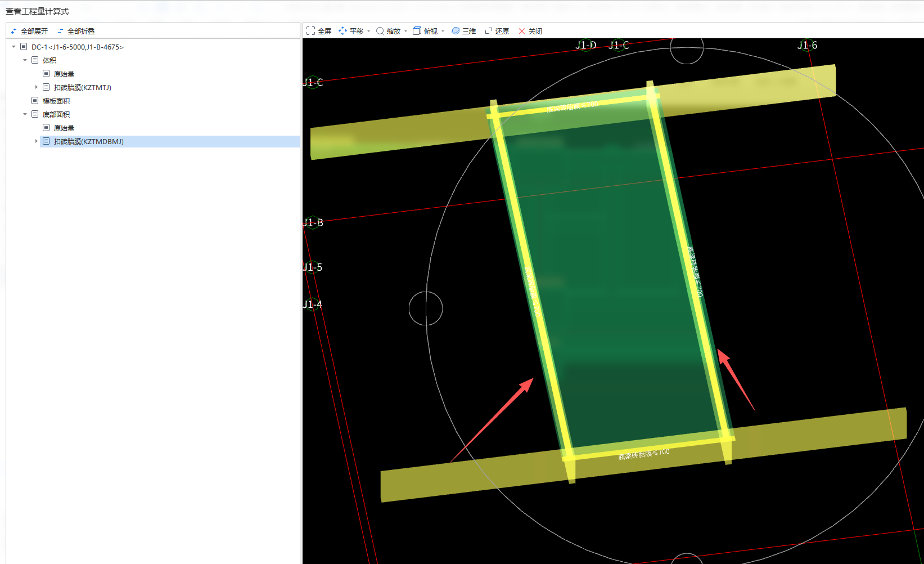The image size is (924, 564).
Task: Select 原始量 under 底部面积
Action: [64, 128]
